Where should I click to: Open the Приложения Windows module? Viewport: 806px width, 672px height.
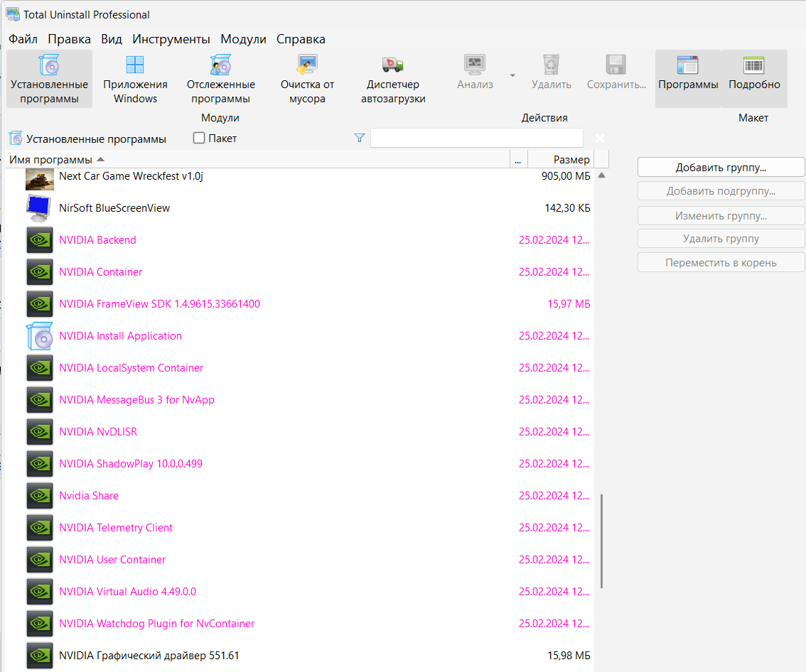coord(135,79)
